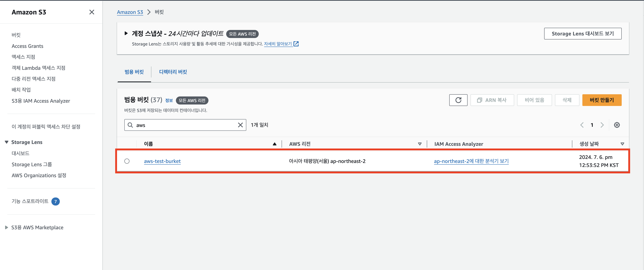Viewport: 644px width, 270px height.
Task: Open table preferences gear icon
Action: (617, 125)
